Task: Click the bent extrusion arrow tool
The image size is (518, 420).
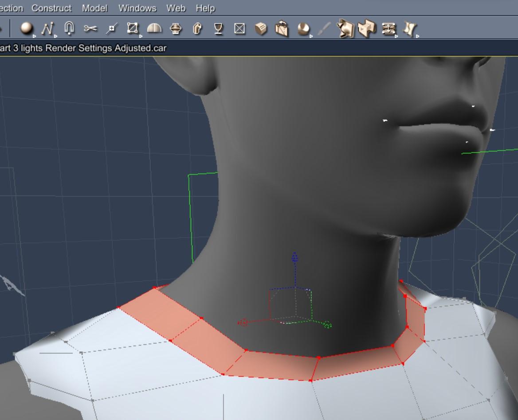Action: [197, 29]
